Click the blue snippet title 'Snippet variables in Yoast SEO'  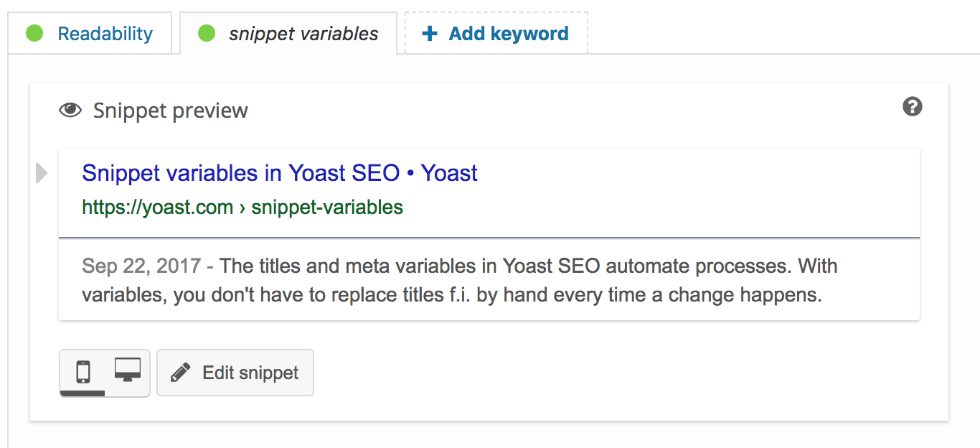240,173
